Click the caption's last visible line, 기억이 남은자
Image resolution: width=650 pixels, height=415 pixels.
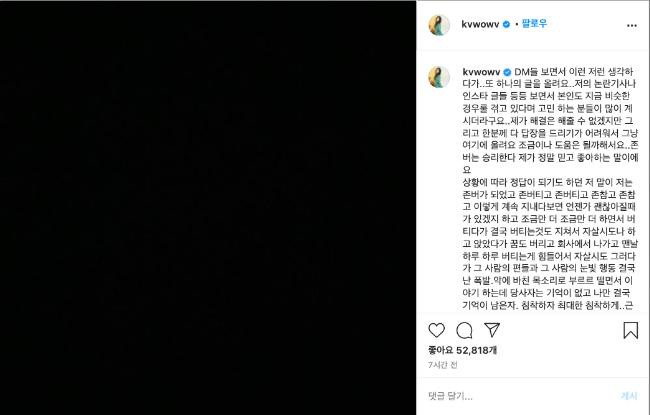pyautogui.click(x=548, y=306)
